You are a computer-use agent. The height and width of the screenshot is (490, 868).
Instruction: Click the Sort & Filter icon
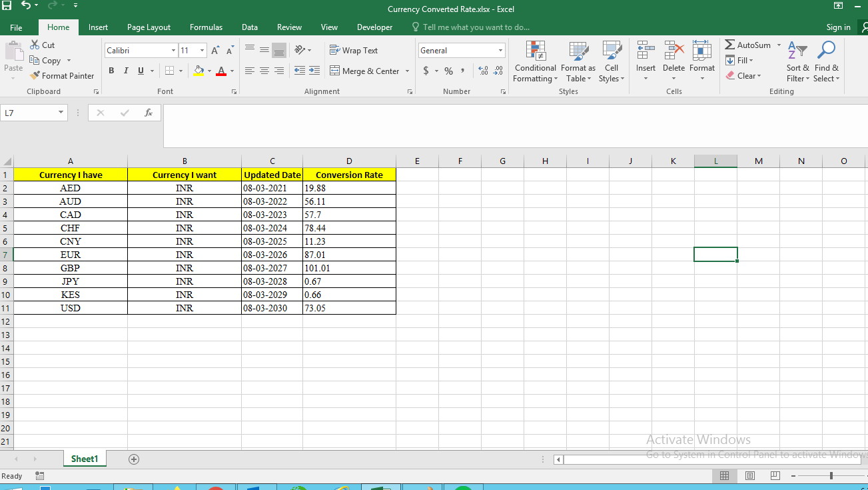tap(797, 51)
